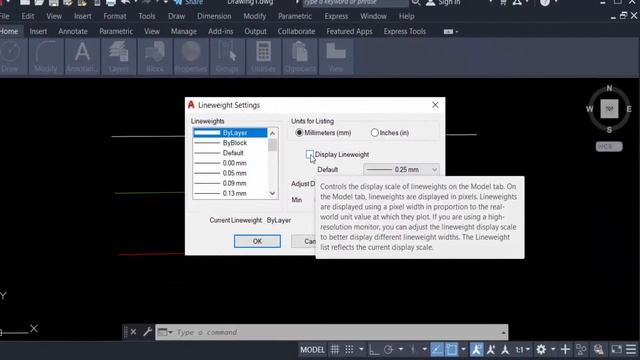This screenshot has width=640, height=360.
Task: Select 0.09 mm lineweight
Action: 230,183
